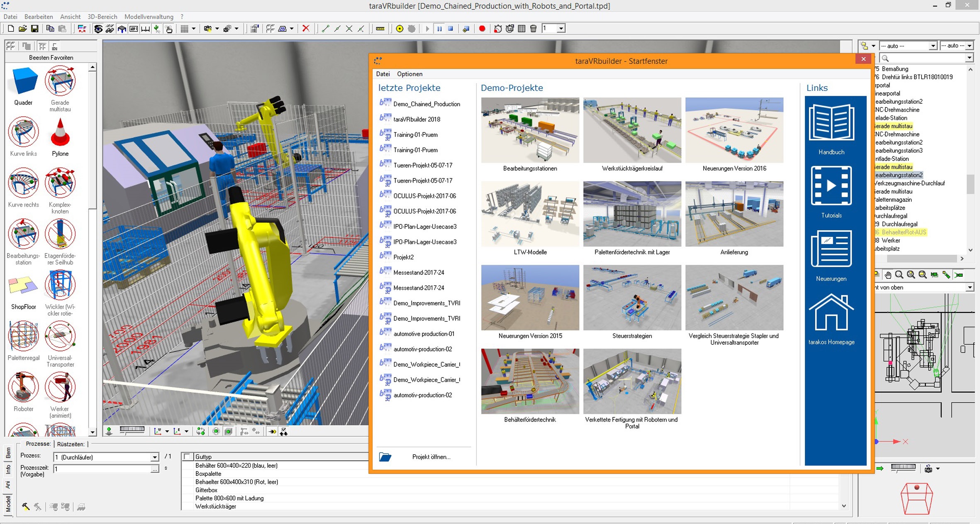Open the 3D-Bereich menu
This screenshot has height=524, width=980.
102,17
